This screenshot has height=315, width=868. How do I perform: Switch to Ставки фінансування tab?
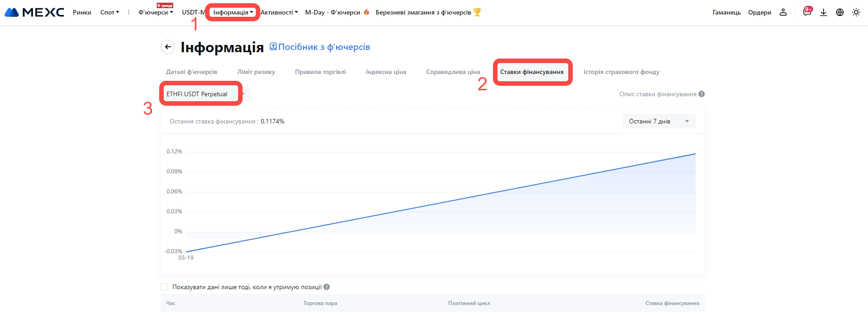click(x=532, y=72)
